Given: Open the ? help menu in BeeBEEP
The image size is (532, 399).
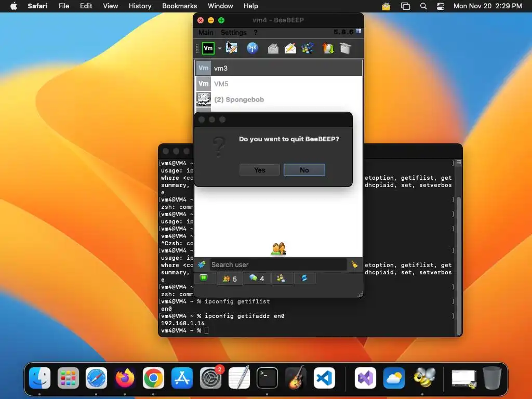Looking at the screenshot, I should 256,32.
